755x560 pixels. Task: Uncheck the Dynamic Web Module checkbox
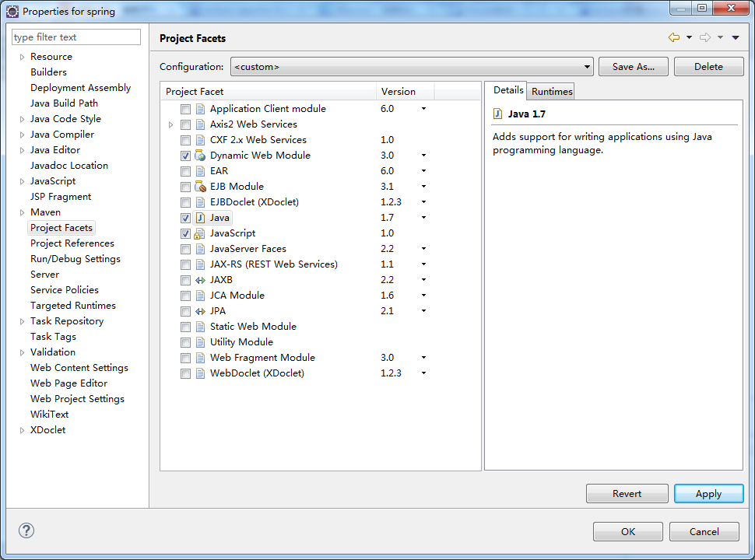tap(185, 156)
